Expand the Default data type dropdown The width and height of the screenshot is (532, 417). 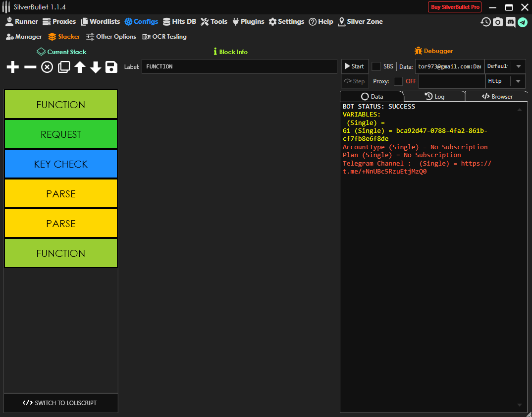pyautogui.click(x=518, y=66)
